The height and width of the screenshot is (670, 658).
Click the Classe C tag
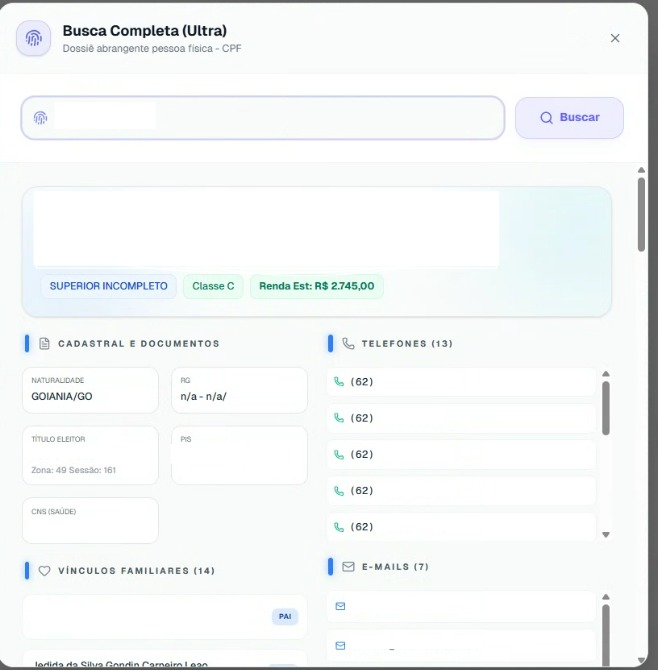tap(213, 286)
